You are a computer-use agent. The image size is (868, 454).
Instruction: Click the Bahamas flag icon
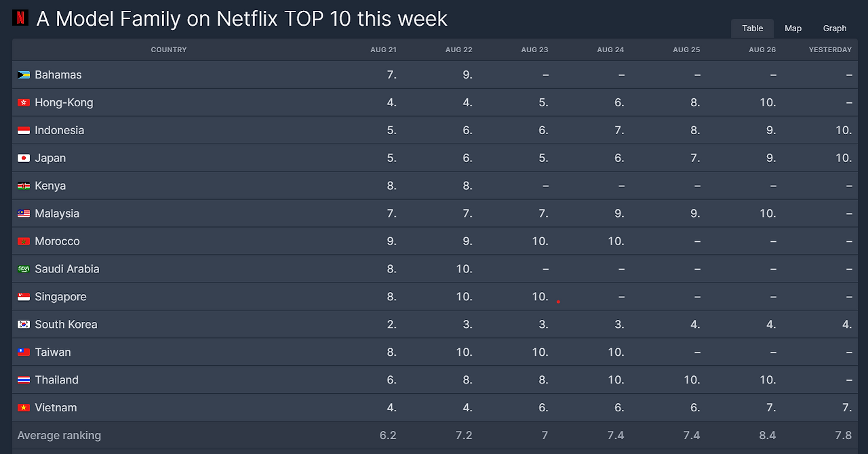(x=24, y=75)
